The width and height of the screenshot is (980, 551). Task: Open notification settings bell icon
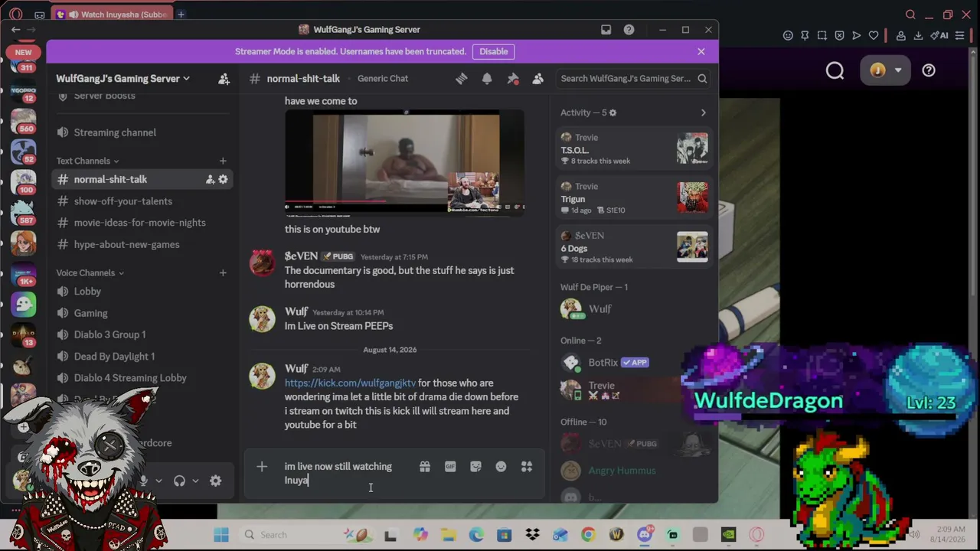click(487, 78)
